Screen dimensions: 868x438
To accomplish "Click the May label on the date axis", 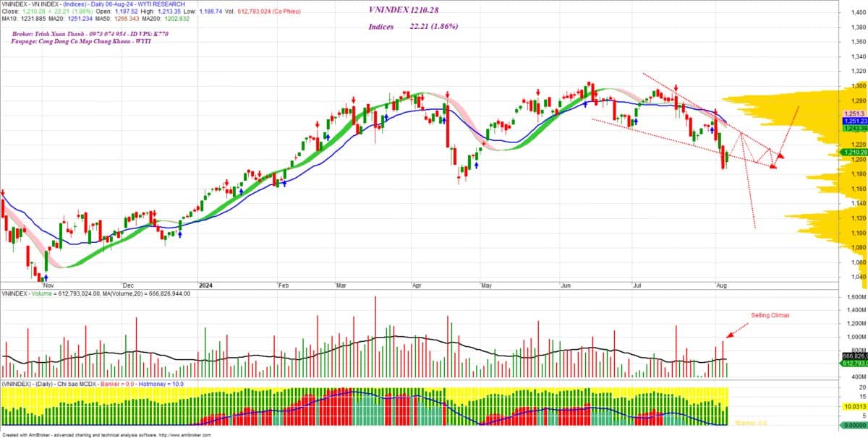I will pyautogui.click(x=485, y=285).
